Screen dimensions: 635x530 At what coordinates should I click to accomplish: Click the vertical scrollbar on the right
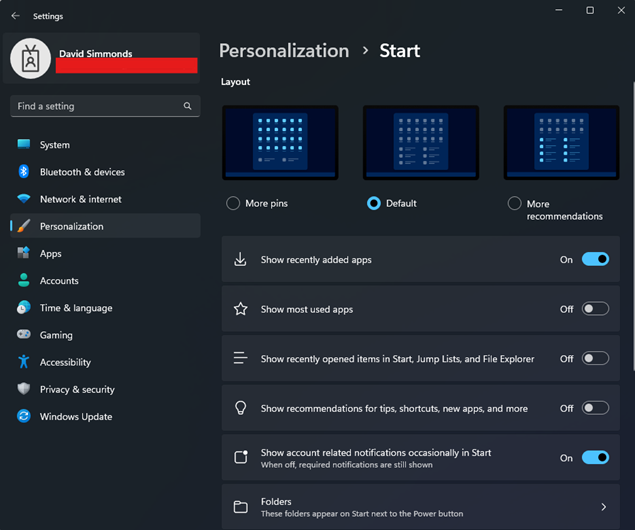pyautogui.click(x=633, y=226)
